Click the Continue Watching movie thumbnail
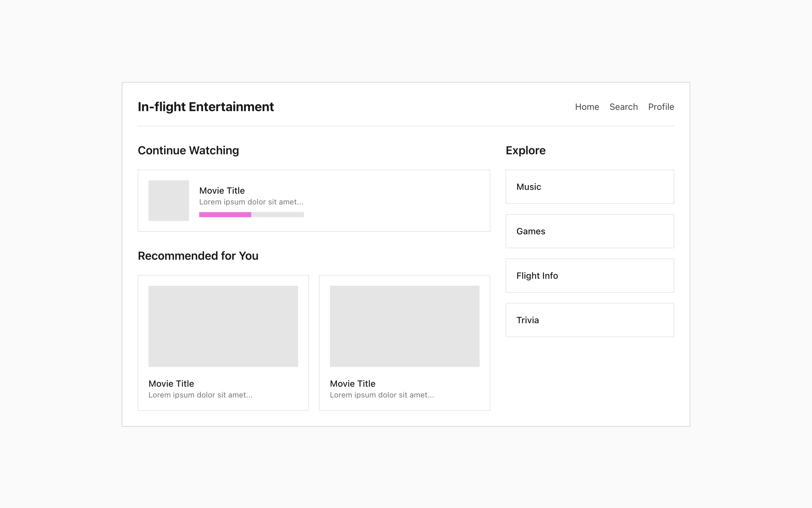 (x=169, y=201)
